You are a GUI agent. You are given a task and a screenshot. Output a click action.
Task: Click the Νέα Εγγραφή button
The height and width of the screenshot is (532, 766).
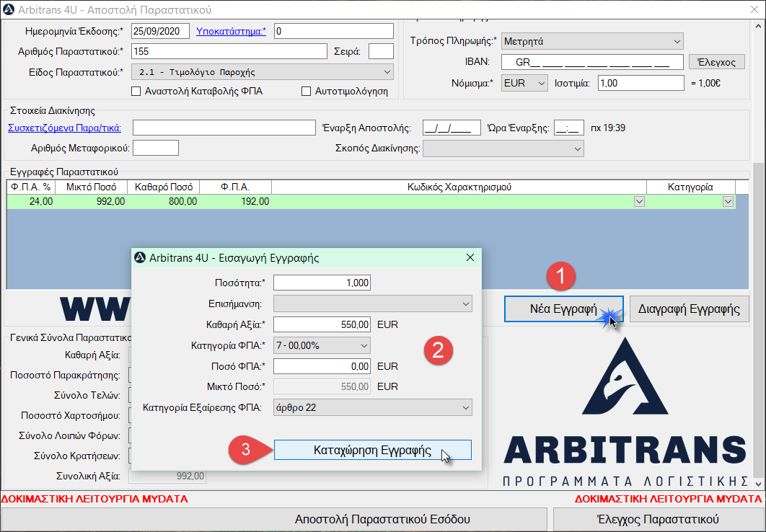coord(564,309)
